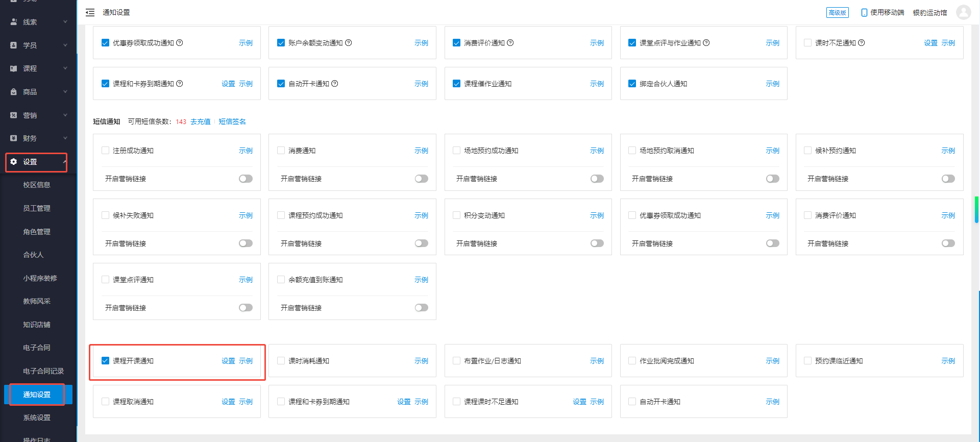Click the 线索 sidebar icon

click(14, 22)
